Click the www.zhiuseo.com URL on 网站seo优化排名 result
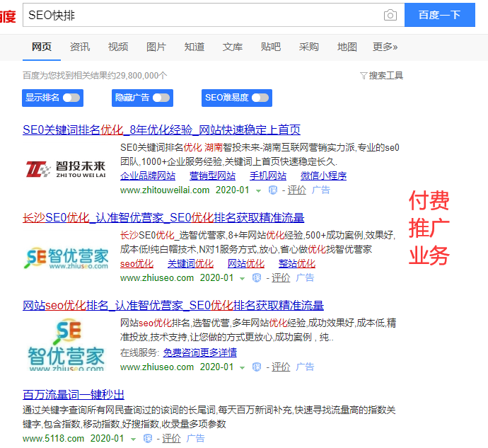488x448 pixels. [157, 367]
